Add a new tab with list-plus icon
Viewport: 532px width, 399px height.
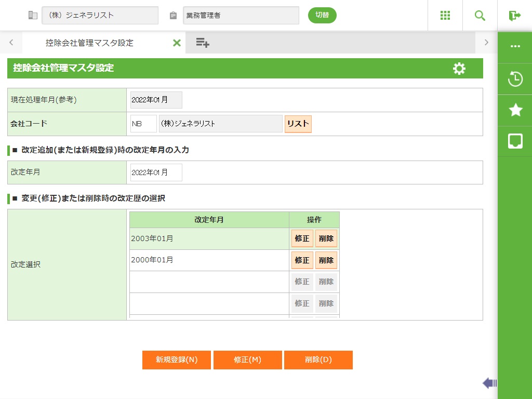203,43
